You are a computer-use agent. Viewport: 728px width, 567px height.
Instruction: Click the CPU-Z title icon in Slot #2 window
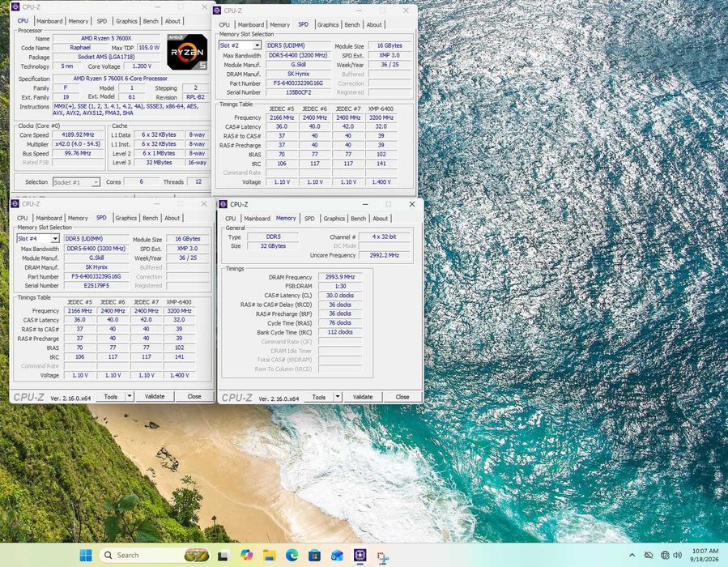217,11
